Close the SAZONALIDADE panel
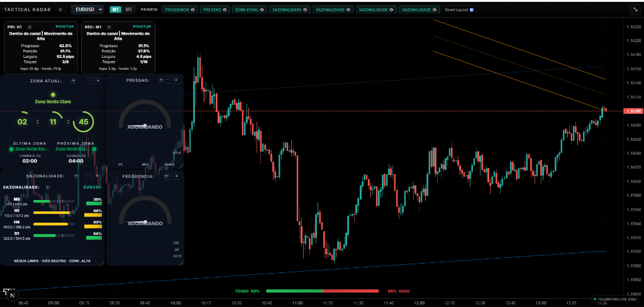Viewport: 644px width, 307px height. tap(97, 176)
